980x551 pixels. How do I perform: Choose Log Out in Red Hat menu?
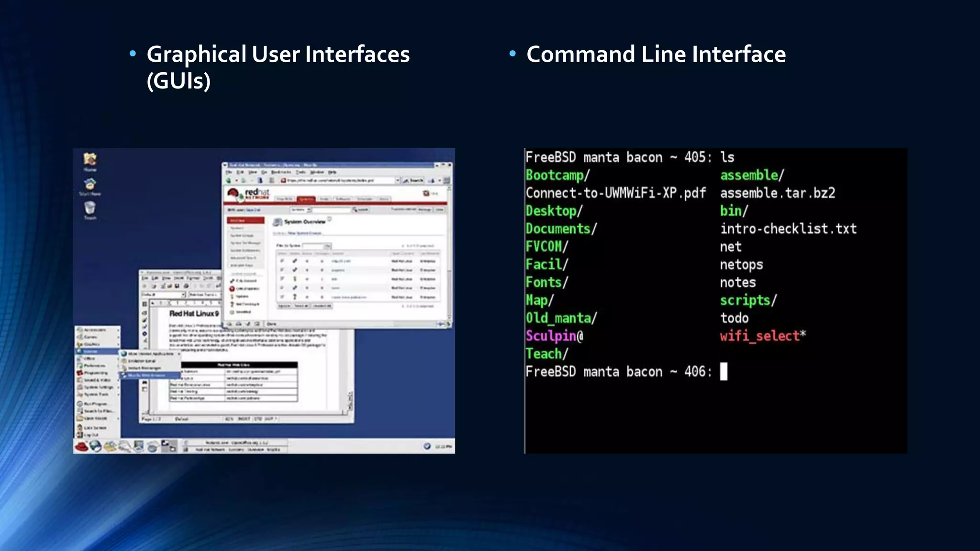(x=98, y=435)
